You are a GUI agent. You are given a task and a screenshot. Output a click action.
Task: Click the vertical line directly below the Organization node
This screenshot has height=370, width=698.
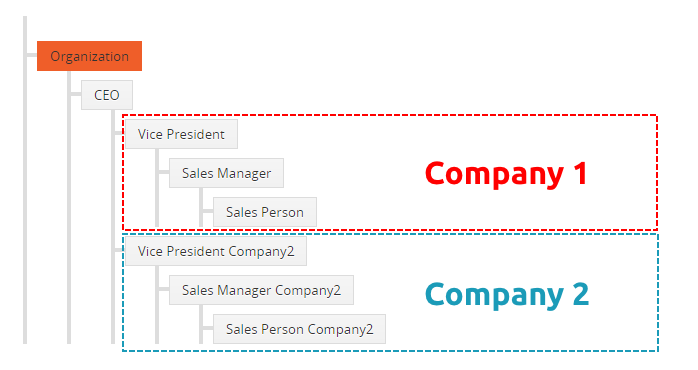pyautogui.click(x=69, y=207)
